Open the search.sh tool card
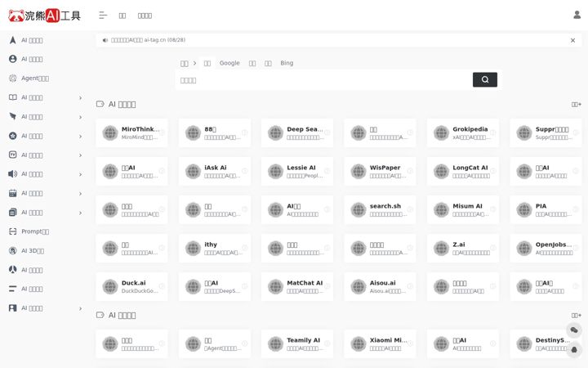The width and height of the screenshot is (588, 368). click(380, 209)
